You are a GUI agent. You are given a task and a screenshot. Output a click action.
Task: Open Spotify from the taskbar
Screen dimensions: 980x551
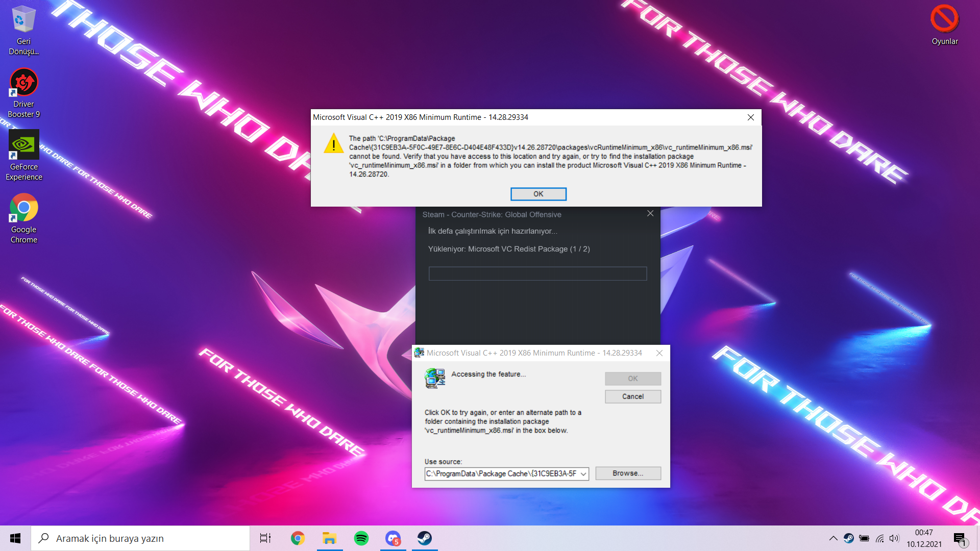point(361,538)
